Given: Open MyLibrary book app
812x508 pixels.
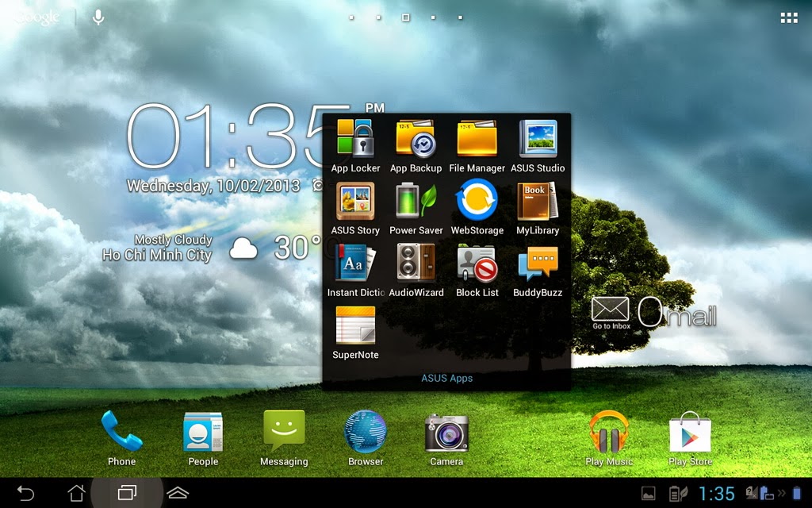Looking at the screenshot, I should pyautogui.click(x=538, y=201).
